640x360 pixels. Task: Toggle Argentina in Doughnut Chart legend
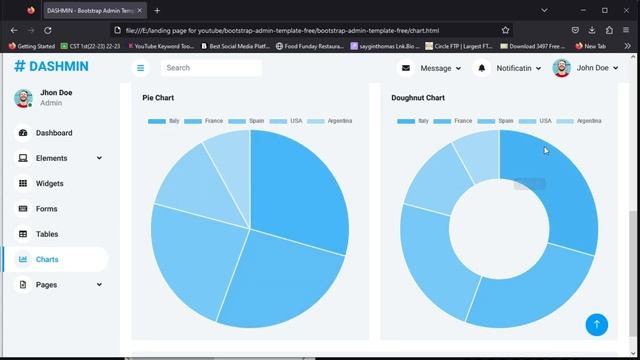coord(579,121)
